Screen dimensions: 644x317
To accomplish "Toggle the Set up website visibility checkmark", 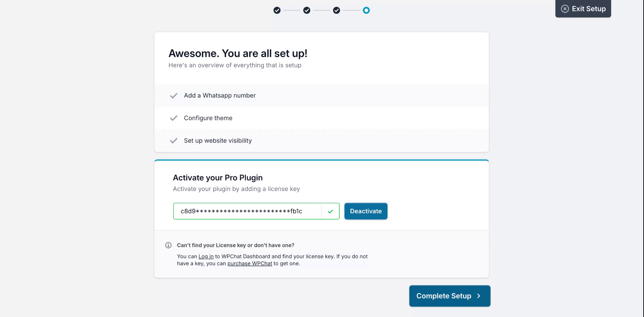I will [x=173, y=140].
